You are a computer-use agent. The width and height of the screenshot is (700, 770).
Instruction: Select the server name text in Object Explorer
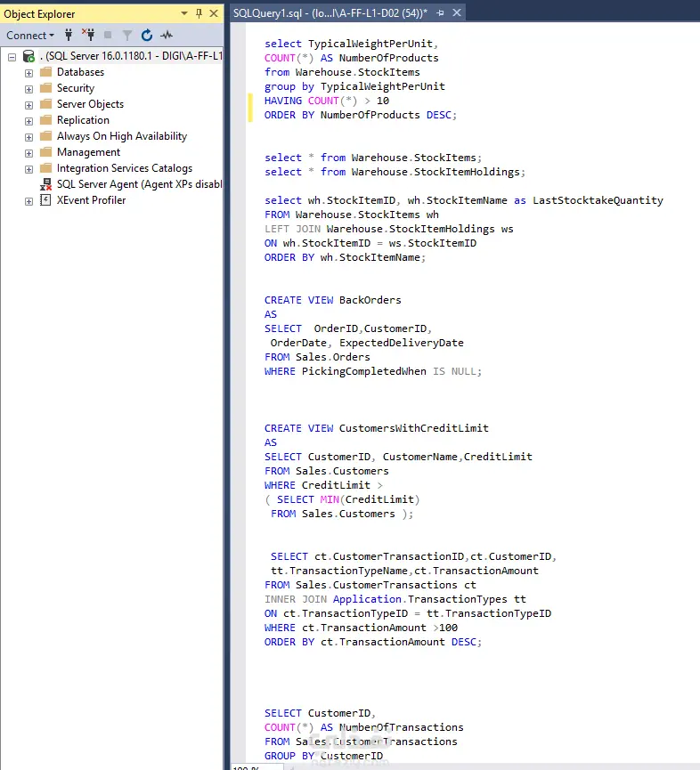click(132, 56)
